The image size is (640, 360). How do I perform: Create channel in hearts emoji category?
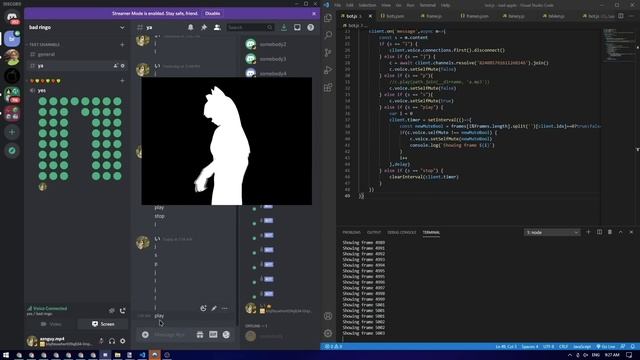click(x=122, y=81)
